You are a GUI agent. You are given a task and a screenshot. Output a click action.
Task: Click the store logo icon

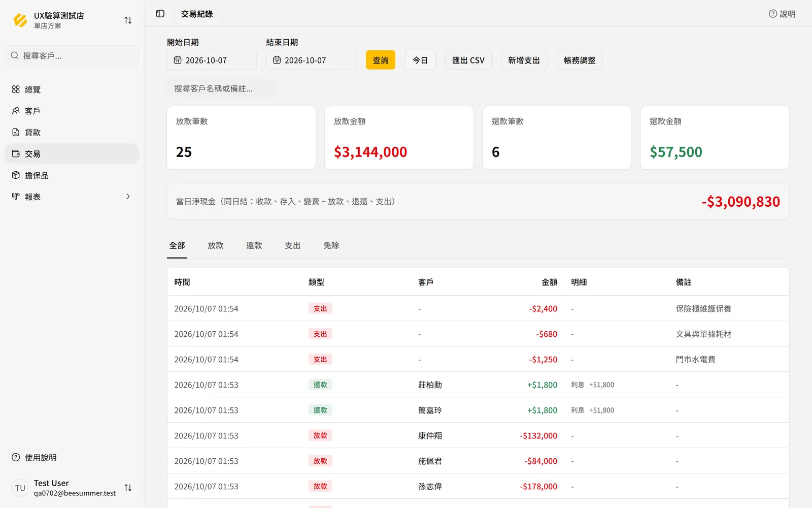click(20, 20)
